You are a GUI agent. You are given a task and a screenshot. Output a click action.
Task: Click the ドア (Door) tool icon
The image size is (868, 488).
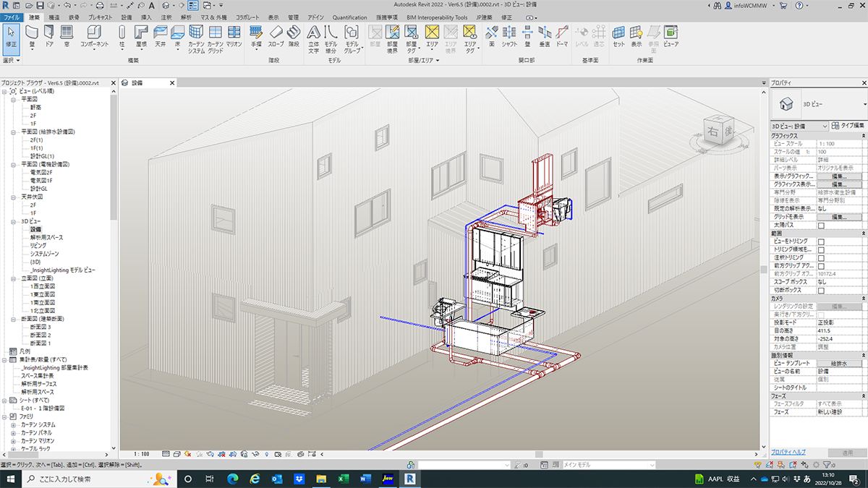[x=49, y=33]
